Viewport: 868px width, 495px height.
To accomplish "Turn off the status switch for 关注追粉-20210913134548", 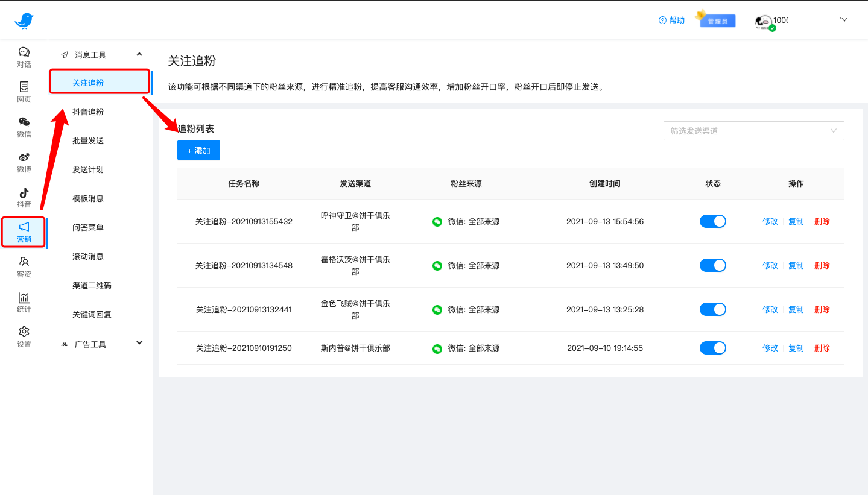I will click(x=712, y=265).
